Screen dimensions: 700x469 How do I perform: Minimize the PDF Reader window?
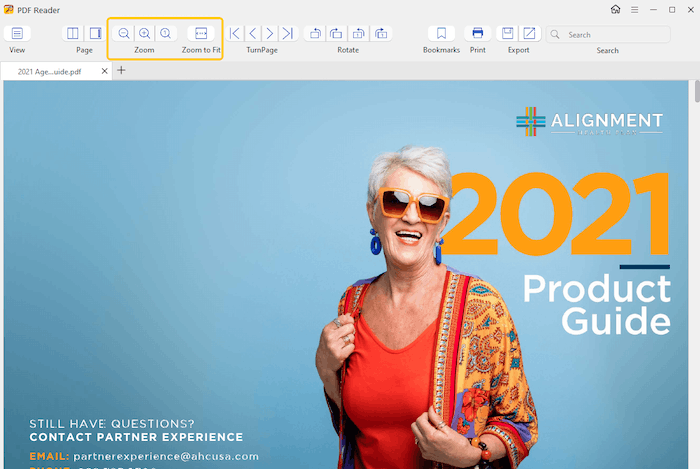653,9
